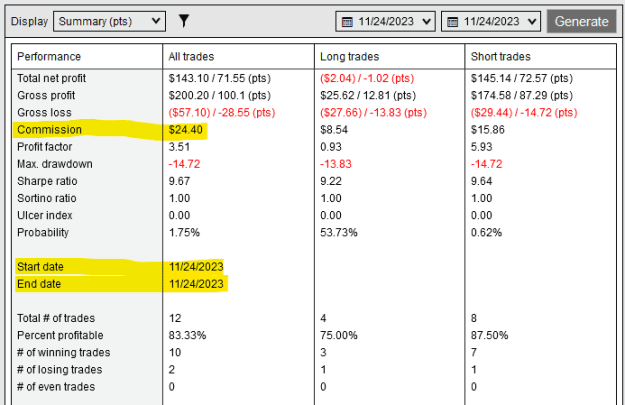The height and width of the screenshot is (405, 625).
Task: Select the Max. drawdown row label
Action: pyautogui.click(x=55, y=164)
